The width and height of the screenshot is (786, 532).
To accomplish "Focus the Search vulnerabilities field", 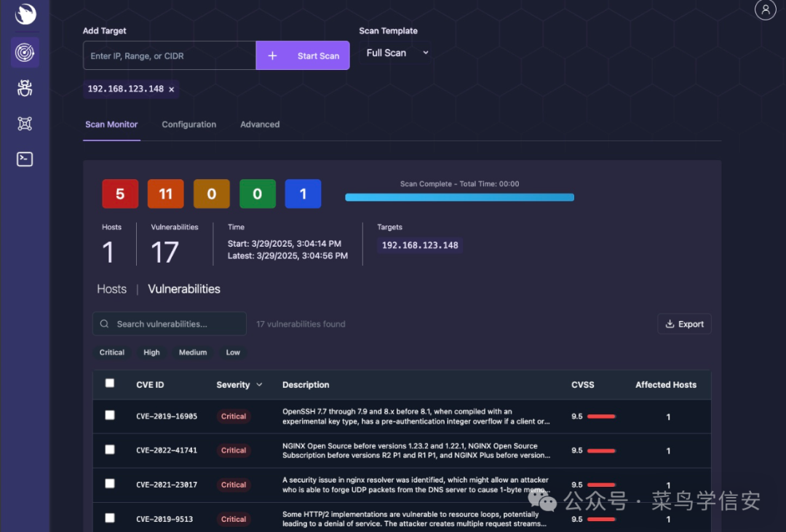I will coord(170,324).
